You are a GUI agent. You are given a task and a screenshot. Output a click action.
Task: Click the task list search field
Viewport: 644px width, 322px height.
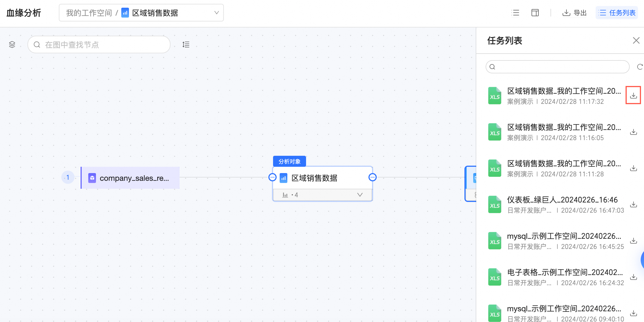point(558,67)
